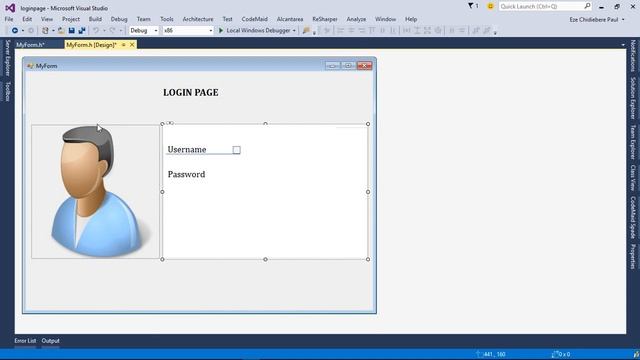Click the Quick Launch search magnifier icon
This screenshot has height=360, width=640.
coord(587,6)
